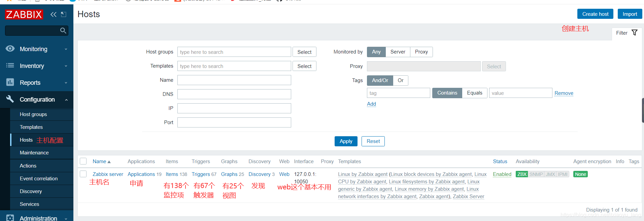Click the JMX availability badge
The image size is (644, 221).
point(550,174)
